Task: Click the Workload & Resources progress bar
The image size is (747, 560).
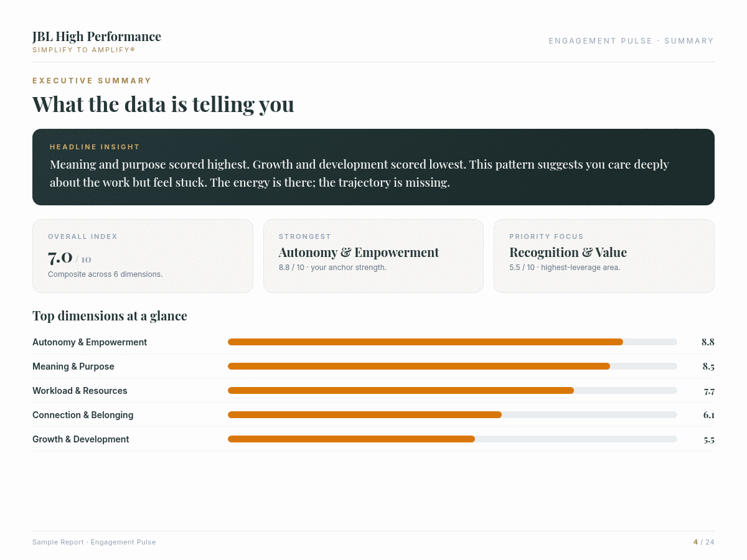Action: pos(453,391)
